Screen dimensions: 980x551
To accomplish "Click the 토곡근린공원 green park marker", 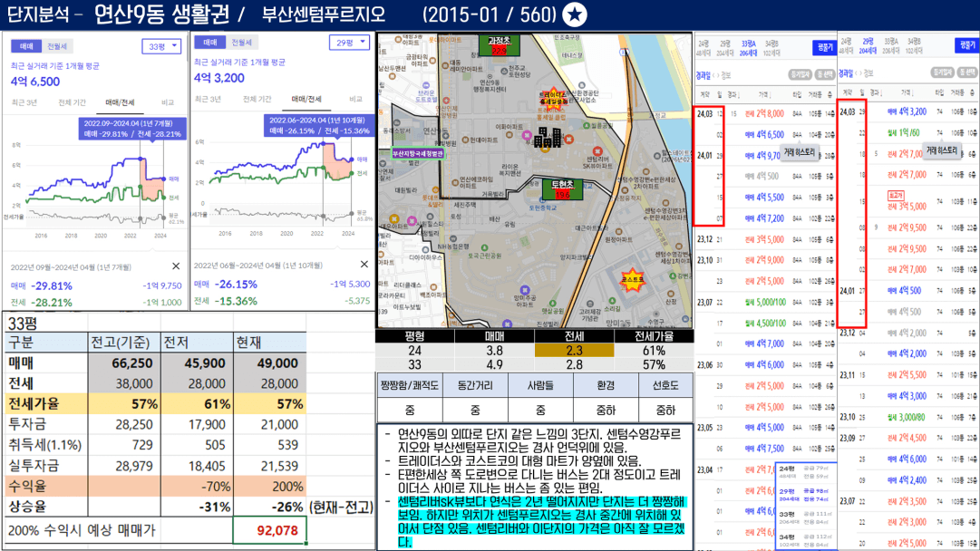I will [x=484, y=248].
